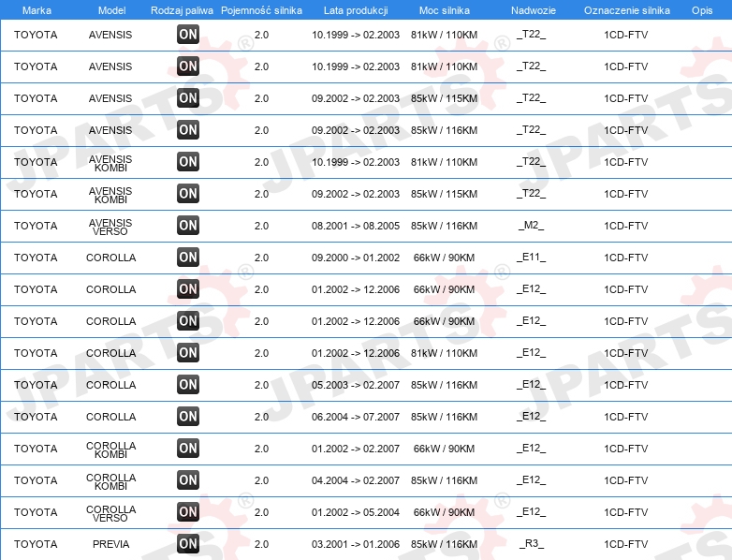The height and width of the screenshot is (560, 732).
Task: Click the _M2_ body code cell
Action: pyautogui.click(x=532, y=225)
